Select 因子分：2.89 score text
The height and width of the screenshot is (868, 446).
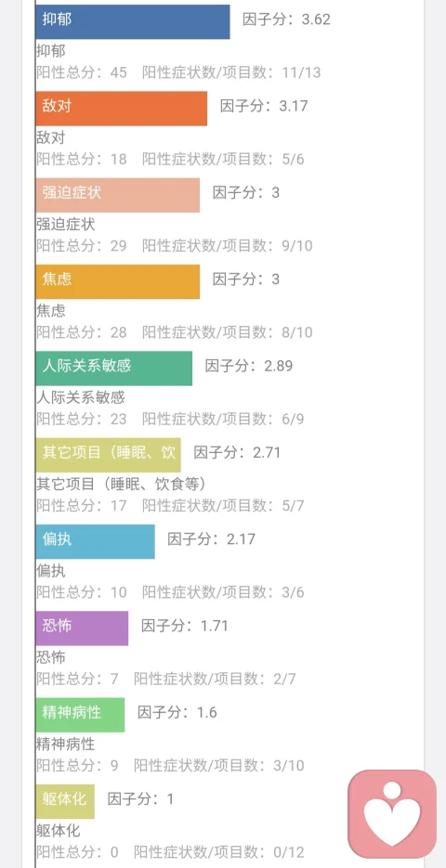pos(249,366)
